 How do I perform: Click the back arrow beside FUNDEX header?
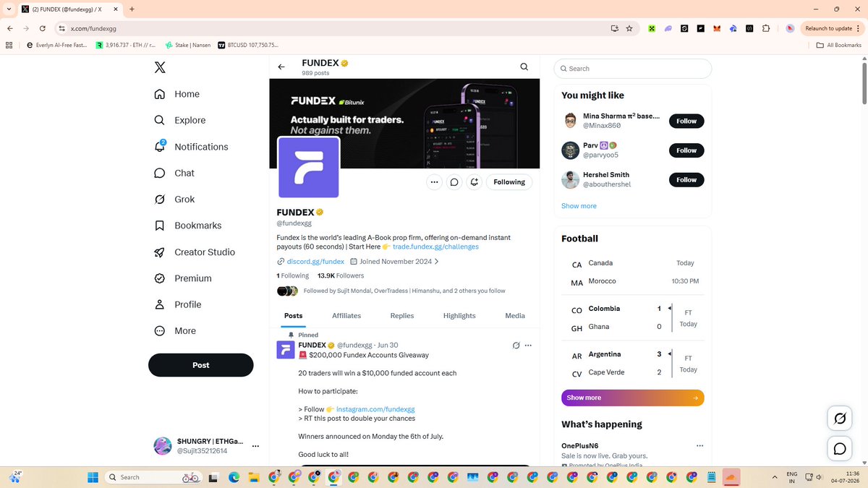coord(281,67)
